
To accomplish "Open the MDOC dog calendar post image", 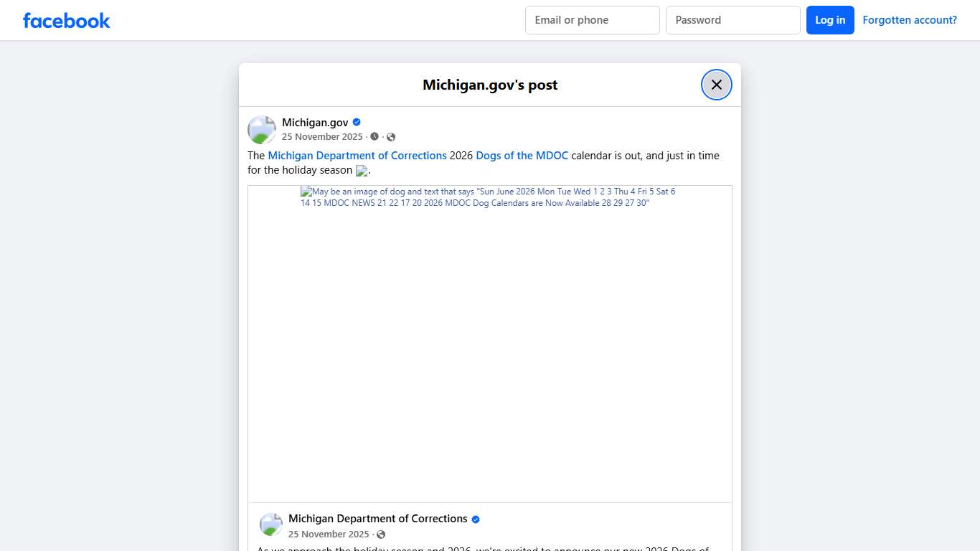I will click(x=490, y=343).
